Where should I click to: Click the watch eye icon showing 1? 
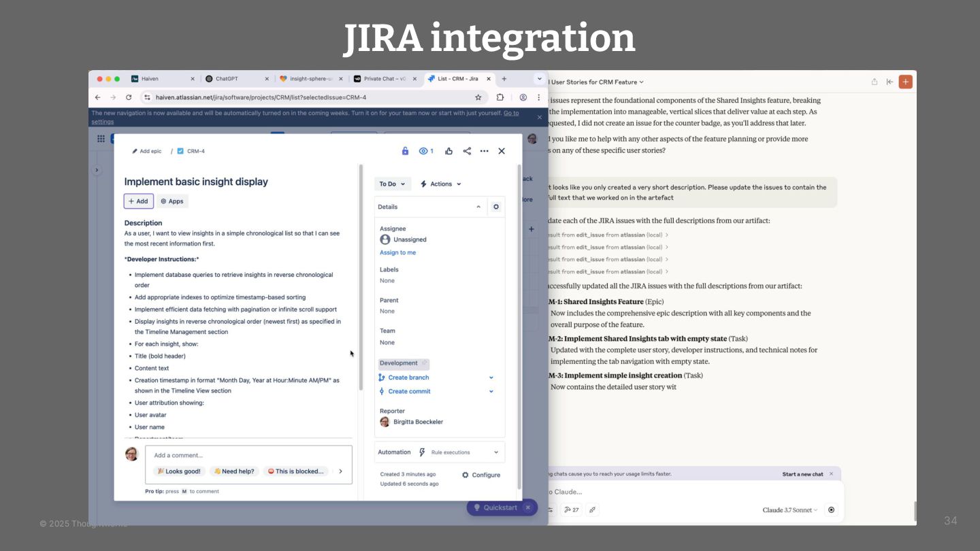(426, 151)
